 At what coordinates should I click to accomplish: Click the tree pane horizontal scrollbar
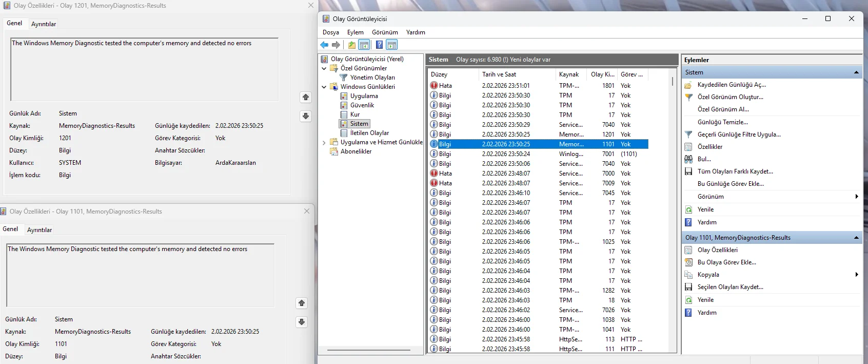coord(369,350)
